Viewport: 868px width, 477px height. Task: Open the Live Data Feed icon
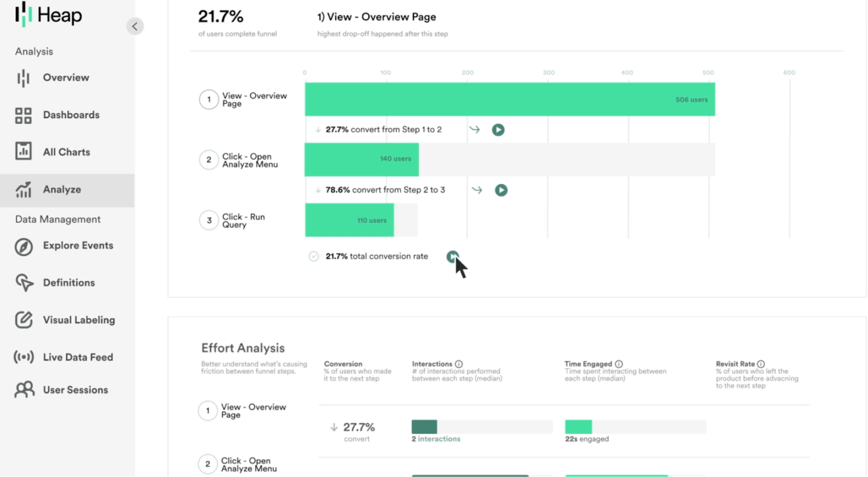point(23,357)
